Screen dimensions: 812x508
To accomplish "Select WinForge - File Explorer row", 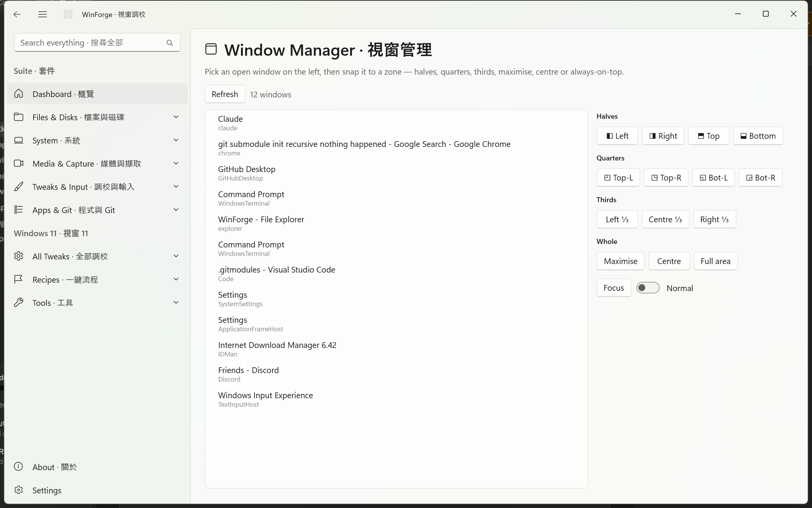I will point(396,223).
